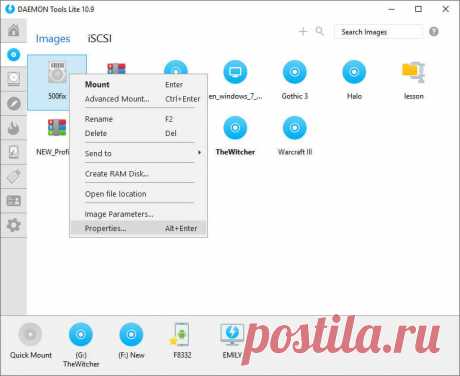Screen dimensions: 460x376
Task: Click the Search Images field
Action: pyautogui.click(x=379, y=32)
